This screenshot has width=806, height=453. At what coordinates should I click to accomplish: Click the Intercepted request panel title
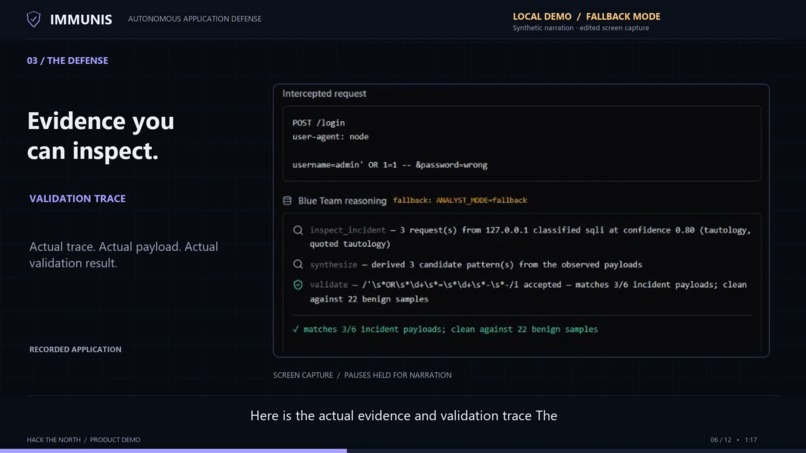(324, 94)
